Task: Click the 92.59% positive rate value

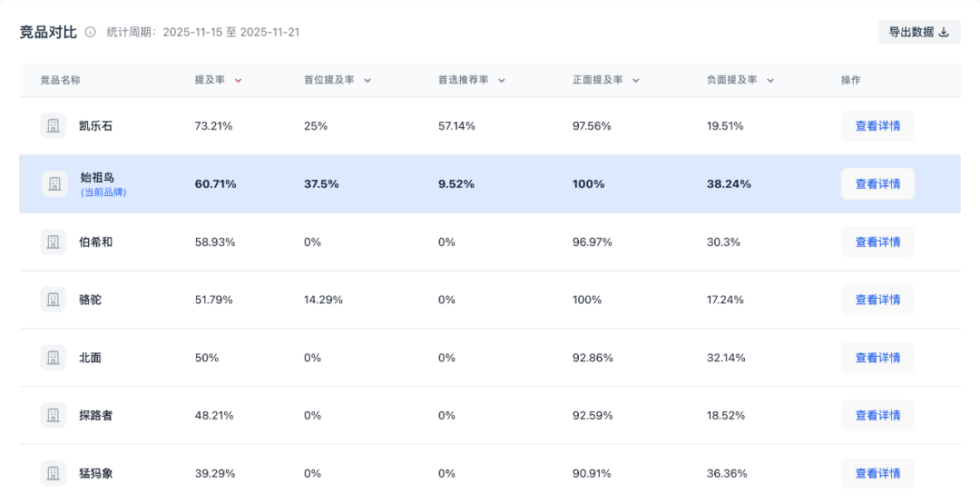Action: (x=593, y=416)
